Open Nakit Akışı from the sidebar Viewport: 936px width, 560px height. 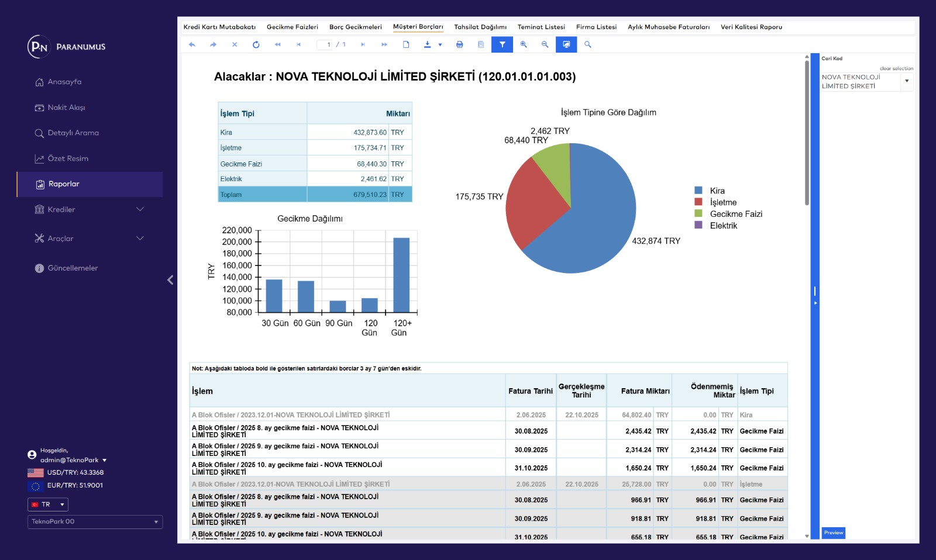(x=66, y=108)
